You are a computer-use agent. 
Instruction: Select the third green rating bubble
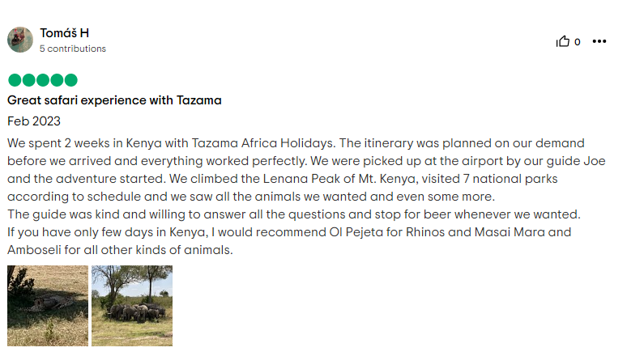(x=43, y=80)
